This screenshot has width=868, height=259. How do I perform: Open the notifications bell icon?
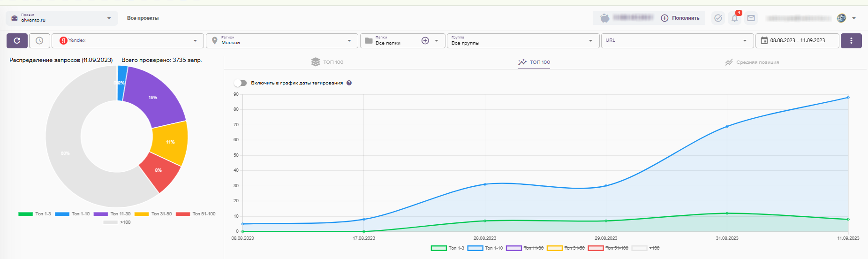[x=734, y=18]
